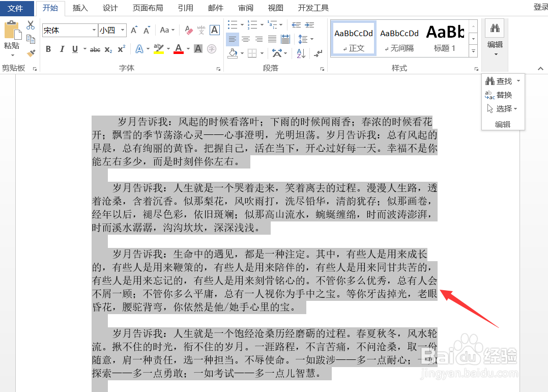Switch to the 页面布局 tab
This screenshot has width=548, height=392.
(148, 8)
